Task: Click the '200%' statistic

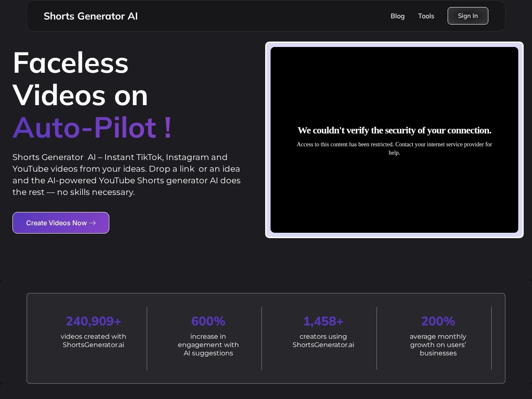Action: (438, 321)
